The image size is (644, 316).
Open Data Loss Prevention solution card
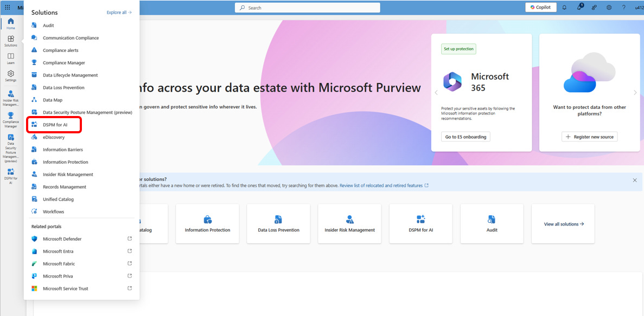(x=278, y=224)
